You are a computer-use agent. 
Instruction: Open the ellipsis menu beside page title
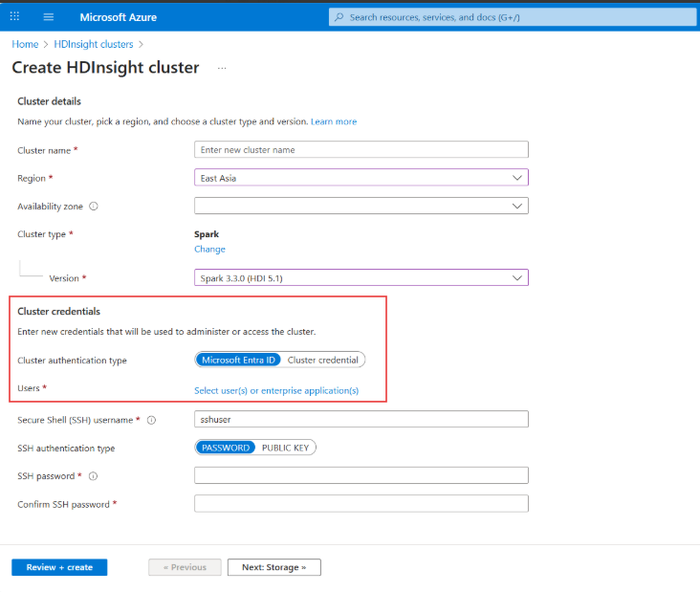222,68
